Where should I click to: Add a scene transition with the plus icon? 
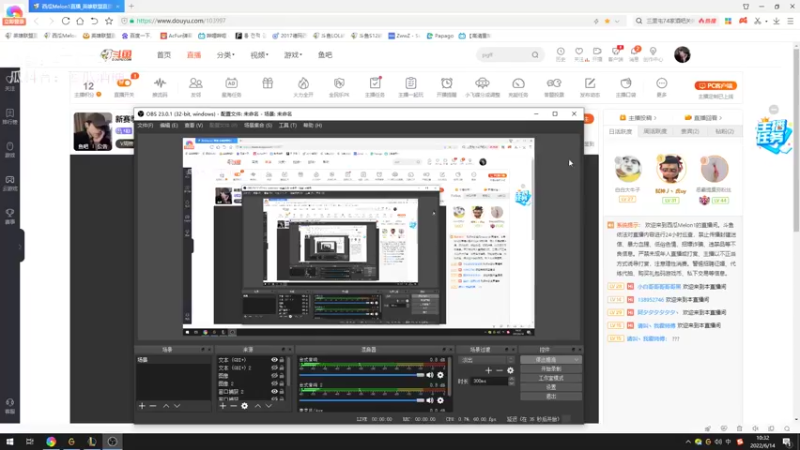488,370
